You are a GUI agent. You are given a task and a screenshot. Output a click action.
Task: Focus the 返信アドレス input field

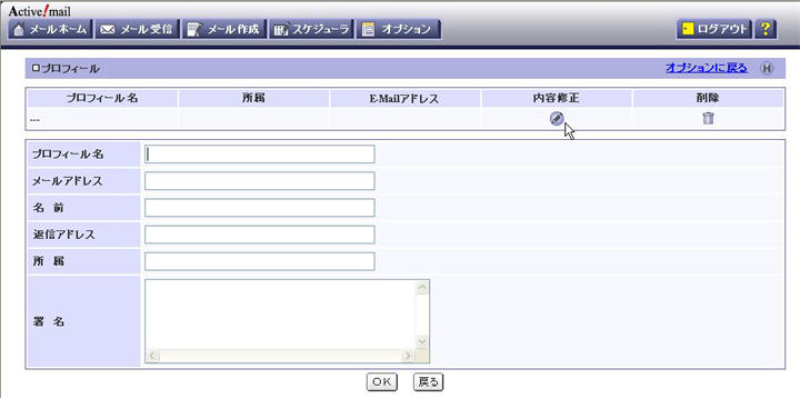coord(259,234)
